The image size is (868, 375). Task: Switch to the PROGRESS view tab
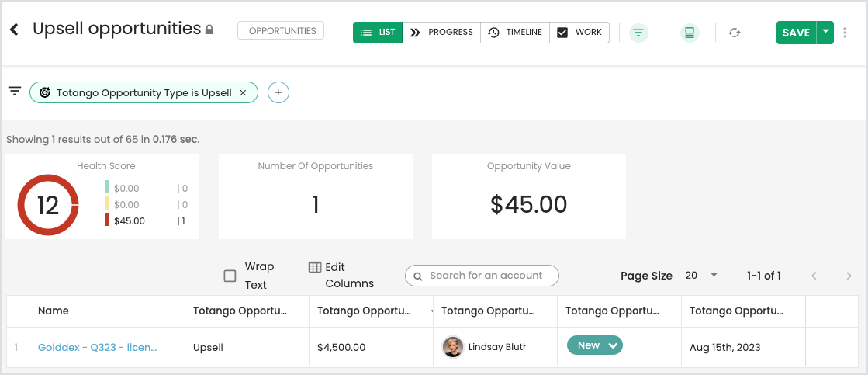[441, 32]
